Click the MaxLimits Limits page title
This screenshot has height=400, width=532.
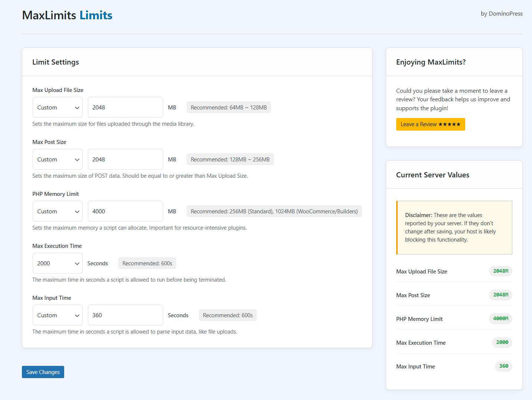click(x=67, y=15)
